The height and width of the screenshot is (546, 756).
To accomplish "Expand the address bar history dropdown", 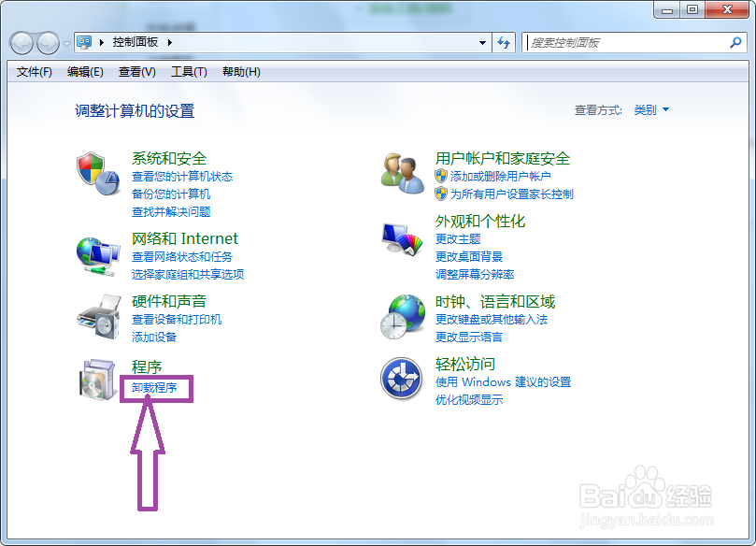I will pyautogui.click(x=482, y=42).
